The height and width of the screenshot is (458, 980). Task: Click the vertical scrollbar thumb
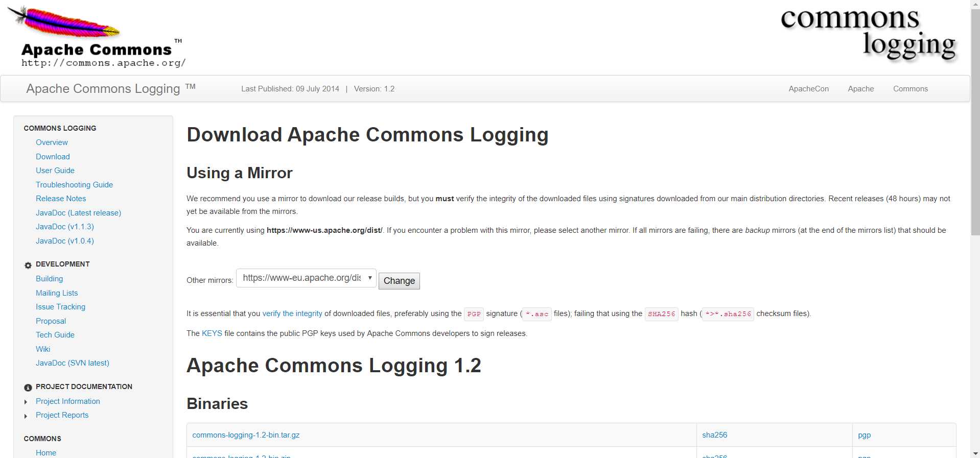(x=975, y=123)
